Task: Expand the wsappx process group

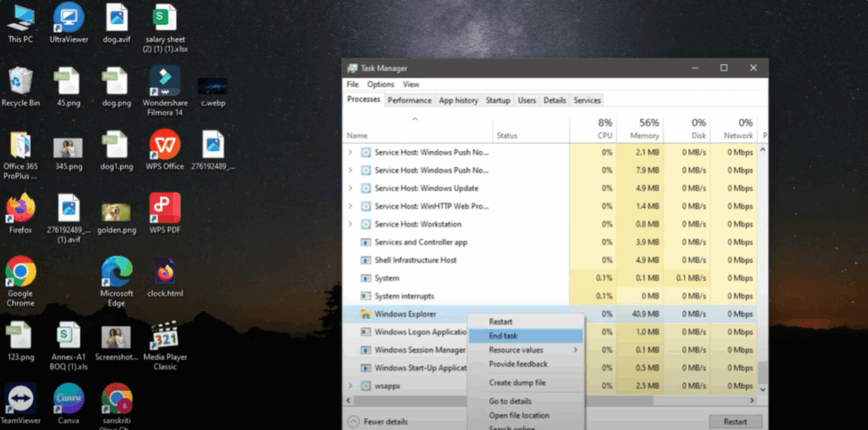Action: [351, 386]
